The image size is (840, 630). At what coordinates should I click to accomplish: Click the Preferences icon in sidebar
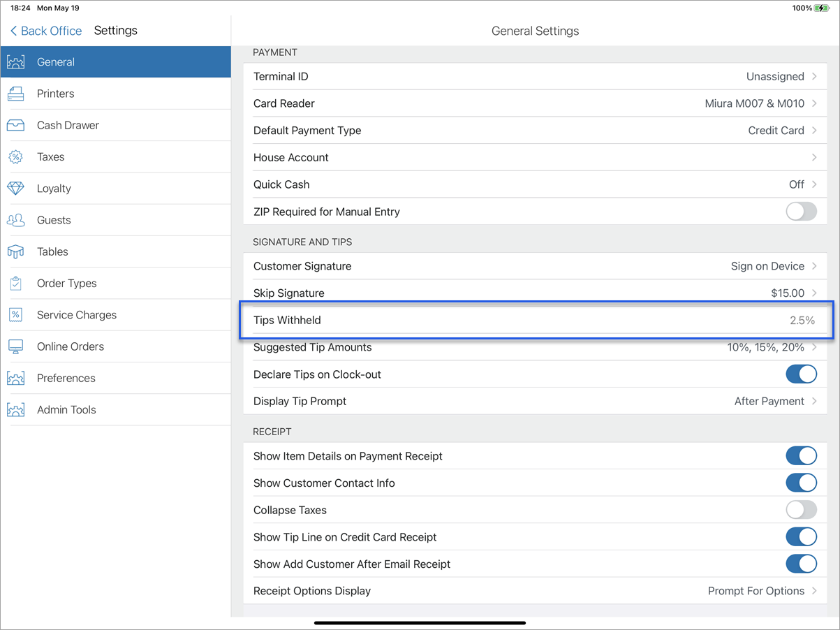click(15, 378)
